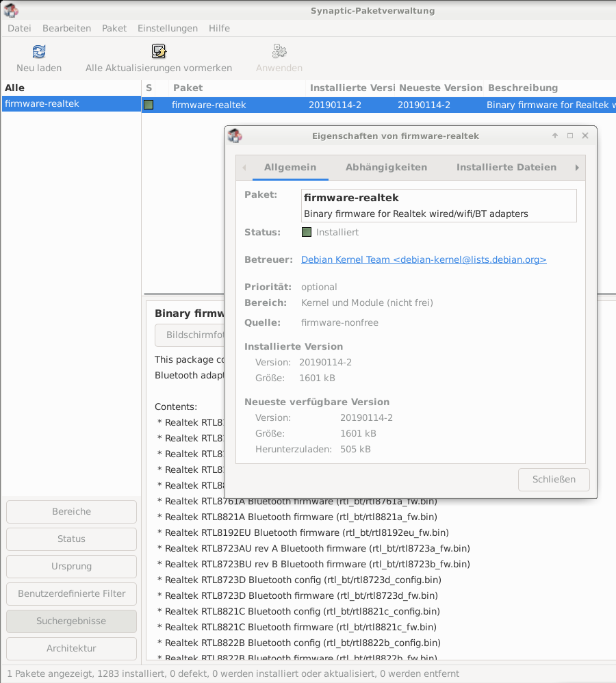Click the Architektur filter button
616x683 pixels.
[71, 648]
